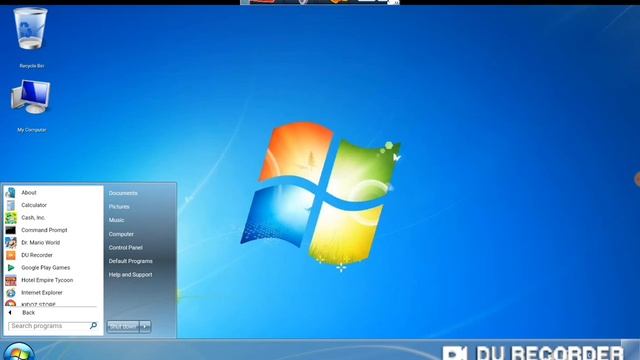Image resolution: width=640 pixels, height=360 pixels.
Task: Open the Recycle Bin desktop icon
Action: (x=31, y=29)
